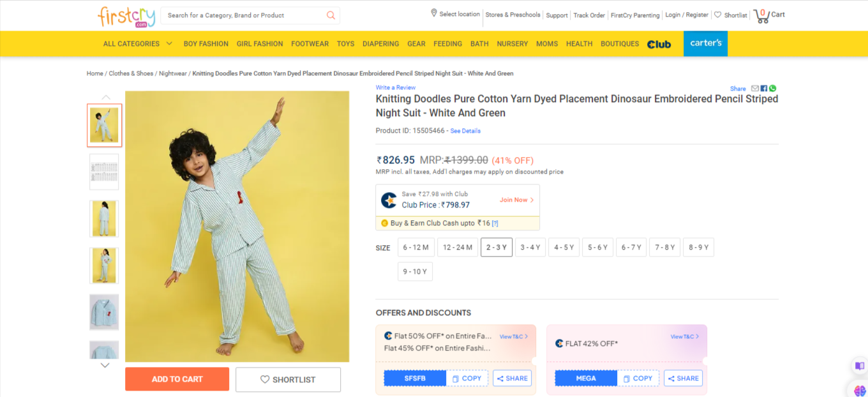The height and width of the screenshot is (397, 868).
Task: Copy the SFSFB coupon code
Action: click(467, 378)
